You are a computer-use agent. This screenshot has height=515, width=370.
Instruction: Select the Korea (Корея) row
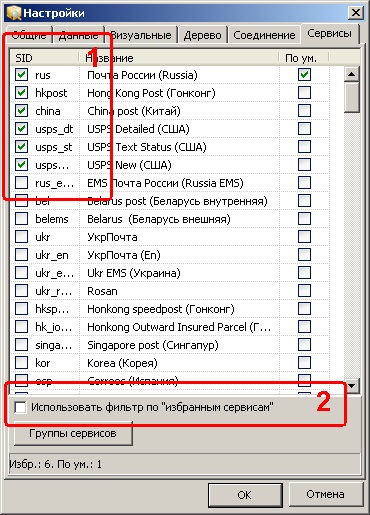click(170, 363)
